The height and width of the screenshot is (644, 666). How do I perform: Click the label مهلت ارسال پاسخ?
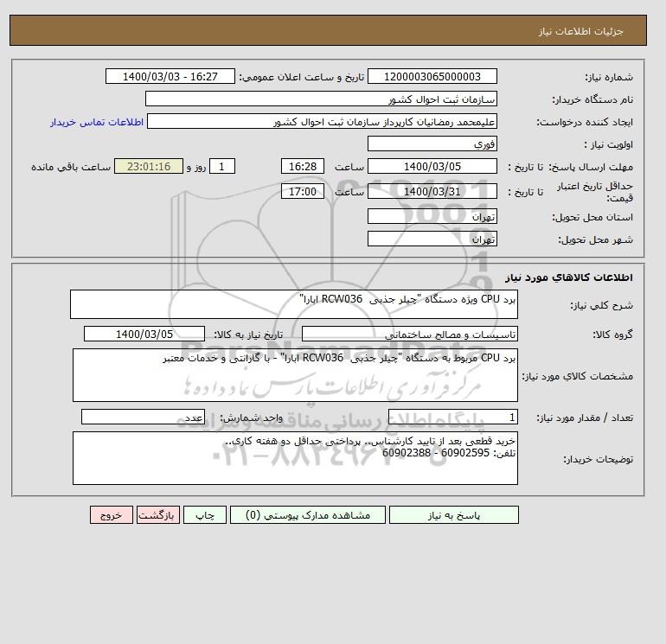click(x=592, y=167)
